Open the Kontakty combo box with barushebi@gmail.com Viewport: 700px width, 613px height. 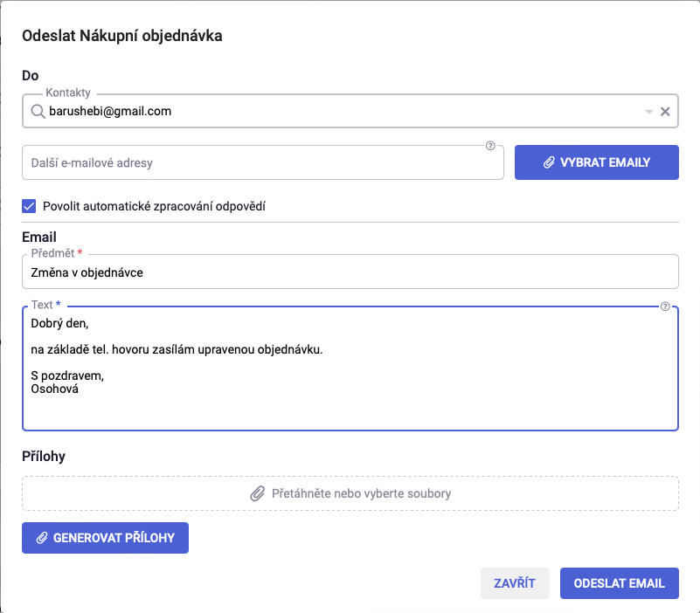[x=350, y=111]
